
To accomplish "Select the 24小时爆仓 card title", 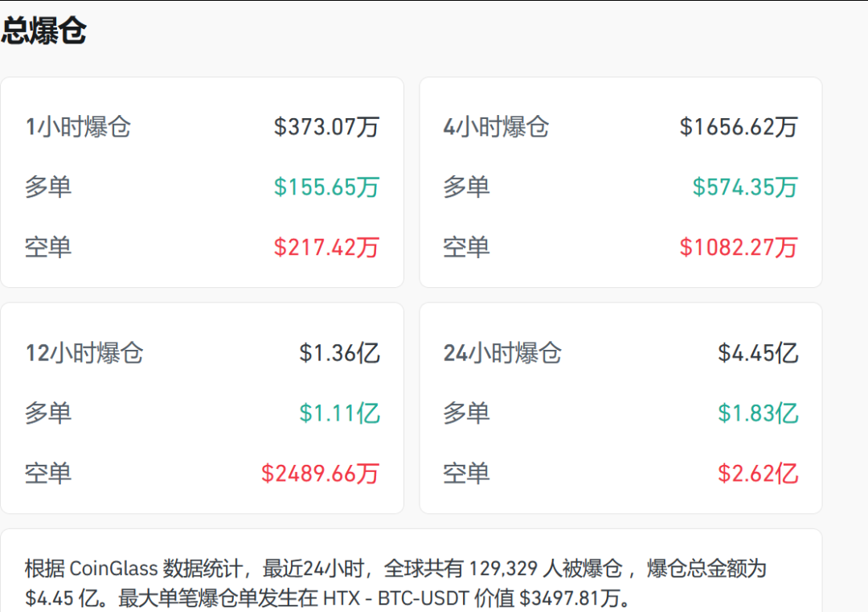I will click(x=502, y=353).
